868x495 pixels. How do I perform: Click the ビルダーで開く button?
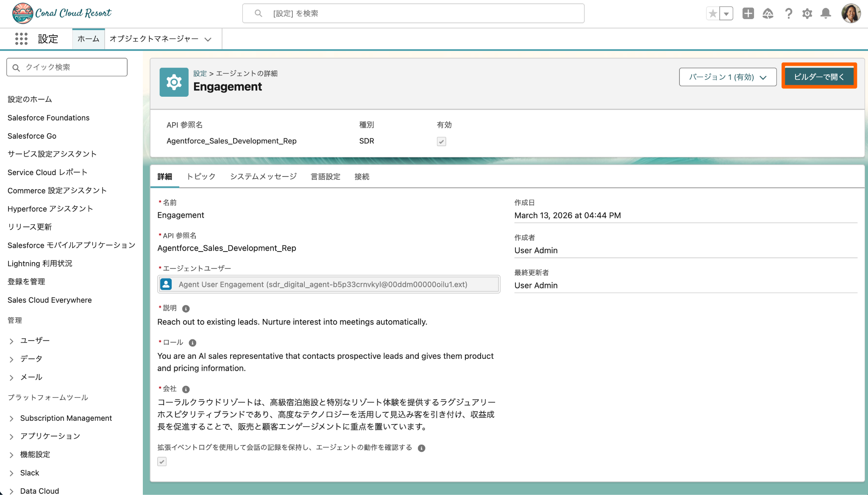pyautogui.click(x=819, y=77)
